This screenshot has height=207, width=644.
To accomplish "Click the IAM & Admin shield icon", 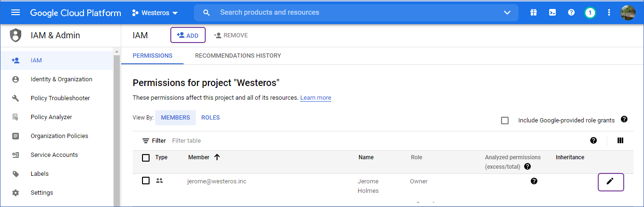I will click(16, 35).
